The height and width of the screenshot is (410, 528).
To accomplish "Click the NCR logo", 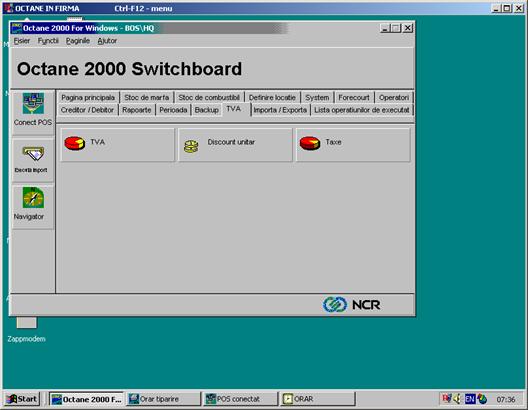I will coord(351,305).
